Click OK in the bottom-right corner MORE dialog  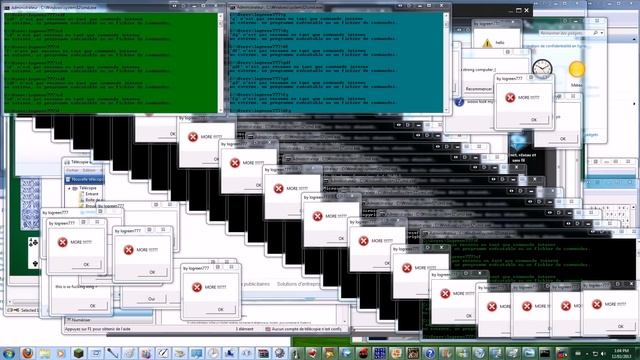click(620, 327)
